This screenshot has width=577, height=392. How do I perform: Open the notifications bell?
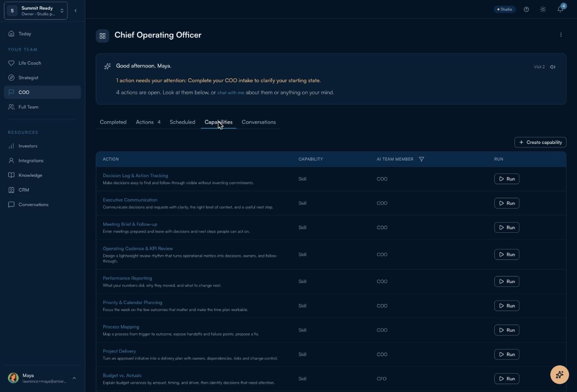click(x=560, y=9)
